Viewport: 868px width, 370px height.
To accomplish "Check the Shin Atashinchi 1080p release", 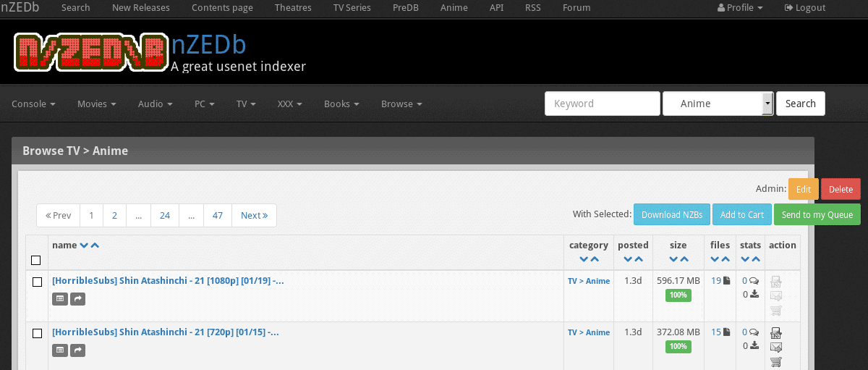I will coord(37,282).
